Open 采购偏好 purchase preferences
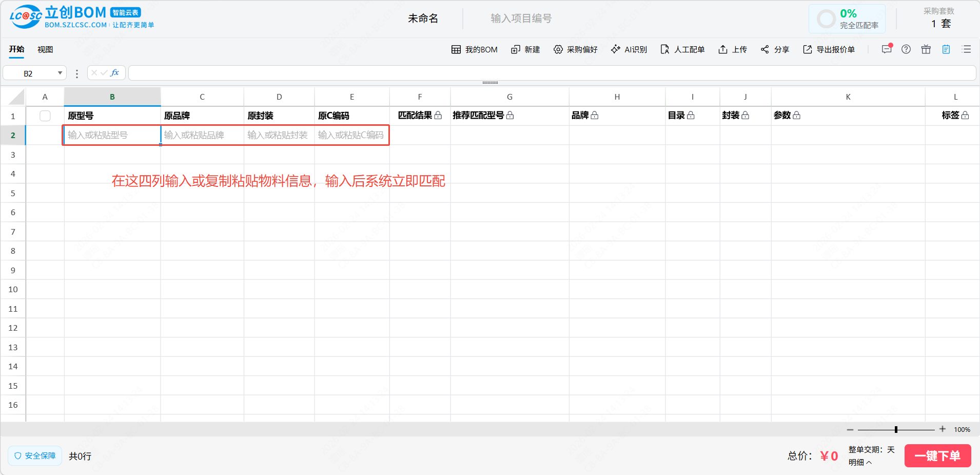The height and width of the screenshot is (475, 980). pyautogui.click(x=576, y=49)
